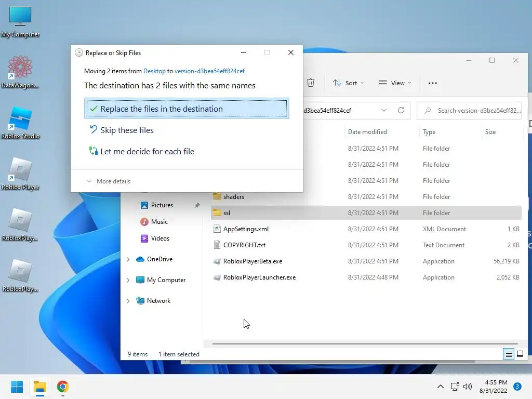Open the View menu in Explorer
This screenshot has width=532, height=399.
coord(395,83)
